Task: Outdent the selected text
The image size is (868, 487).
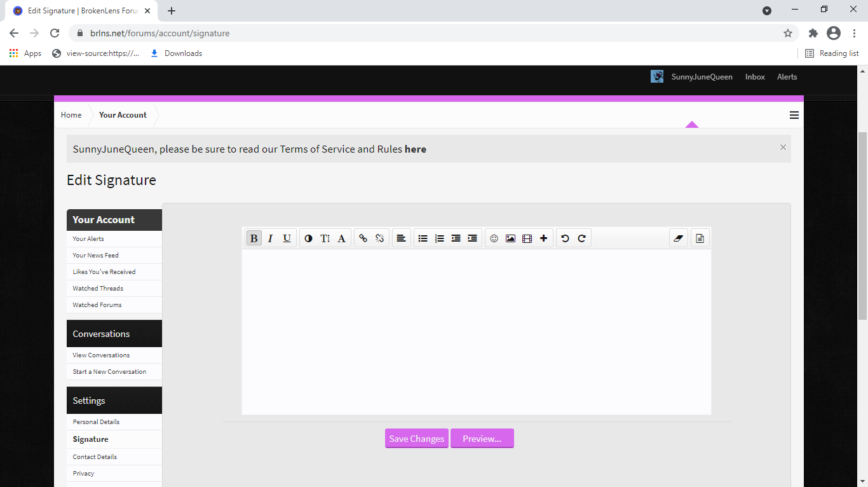Action: point(456,238)
